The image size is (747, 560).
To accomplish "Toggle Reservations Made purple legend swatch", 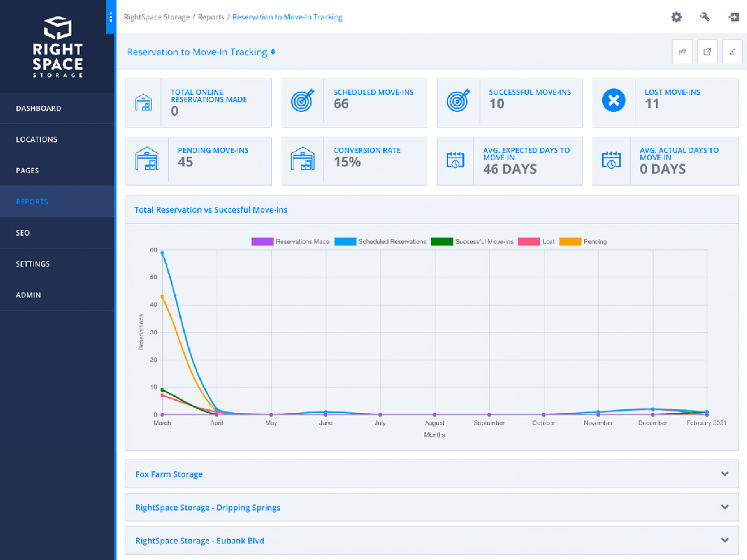I will pos(262,241).
